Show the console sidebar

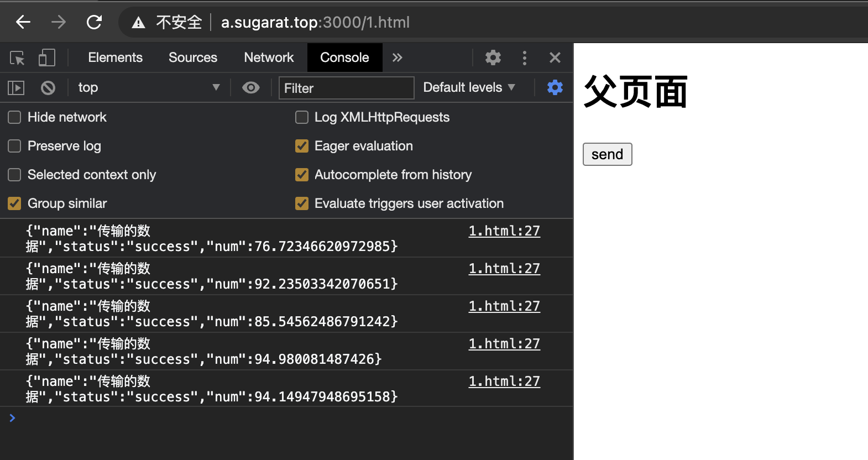coord(16,87)
